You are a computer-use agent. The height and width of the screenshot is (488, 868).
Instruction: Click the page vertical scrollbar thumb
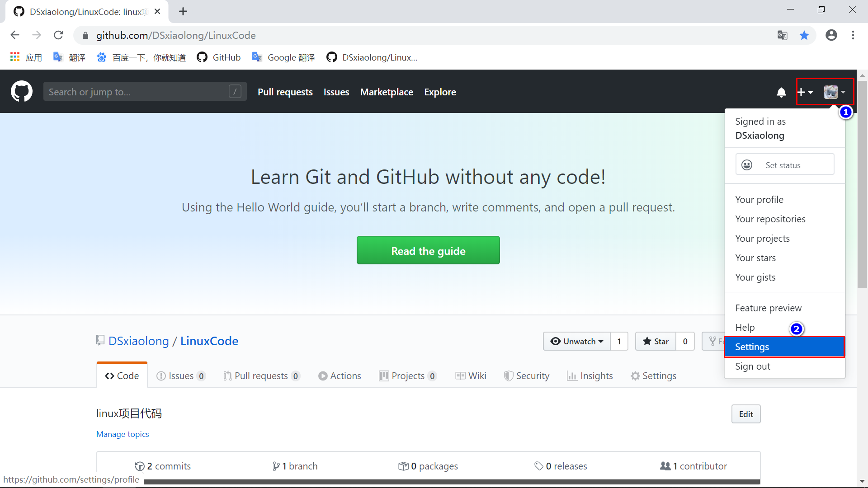[x=862, y=184]
